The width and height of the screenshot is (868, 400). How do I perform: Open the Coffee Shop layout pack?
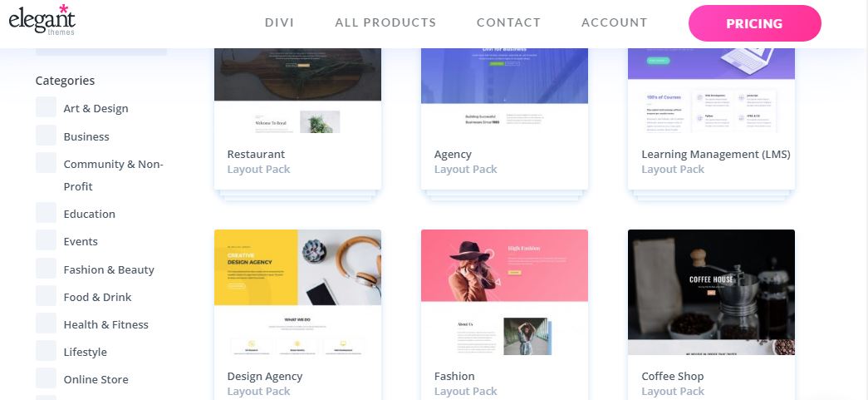tap(711, 314)
